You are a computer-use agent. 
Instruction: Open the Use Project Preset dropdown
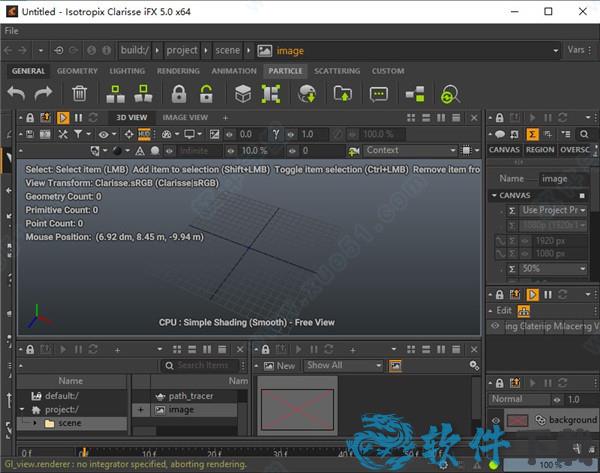[553, 210]
